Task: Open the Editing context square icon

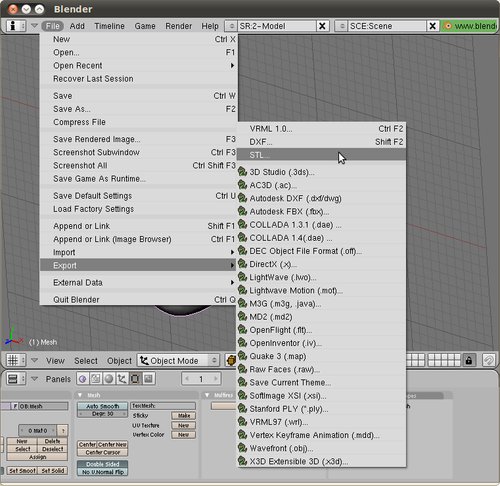Action: tap(135, 379)
